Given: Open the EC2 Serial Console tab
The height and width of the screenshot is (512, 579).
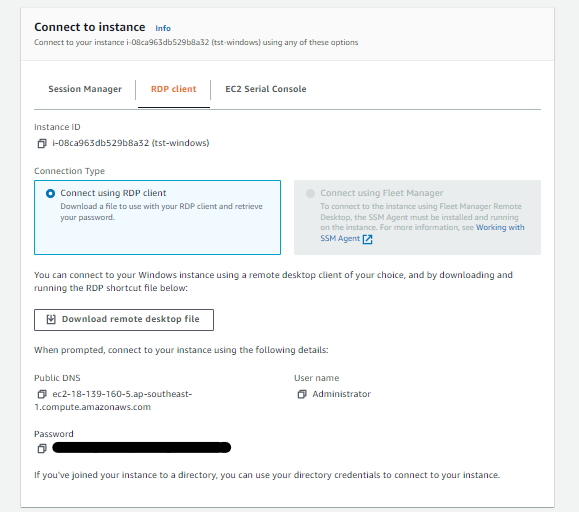Looking at the screenshot, I should pyautogui.click(x=265, y=89).
